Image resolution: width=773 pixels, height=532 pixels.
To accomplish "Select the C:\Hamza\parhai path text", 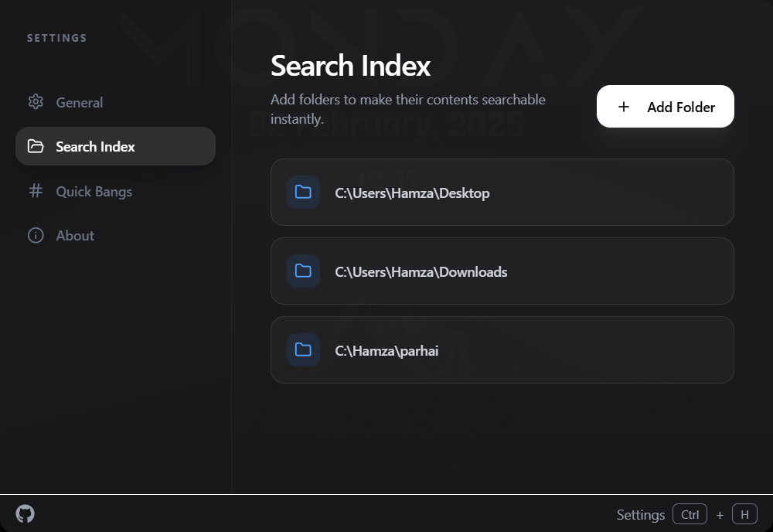I will click(386, 350).
